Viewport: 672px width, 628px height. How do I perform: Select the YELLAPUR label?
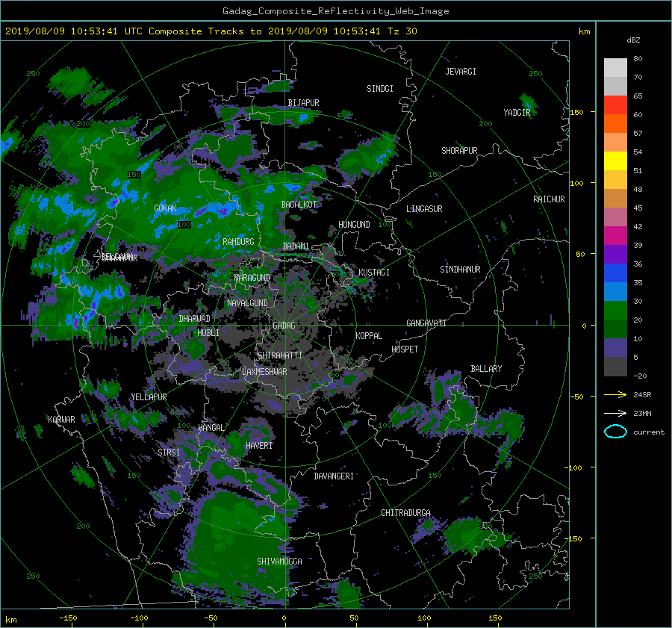point(149,397)
